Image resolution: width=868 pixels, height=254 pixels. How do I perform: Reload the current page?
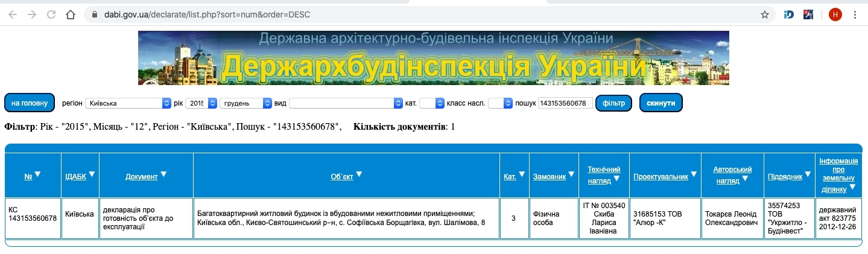coord(51,14)
